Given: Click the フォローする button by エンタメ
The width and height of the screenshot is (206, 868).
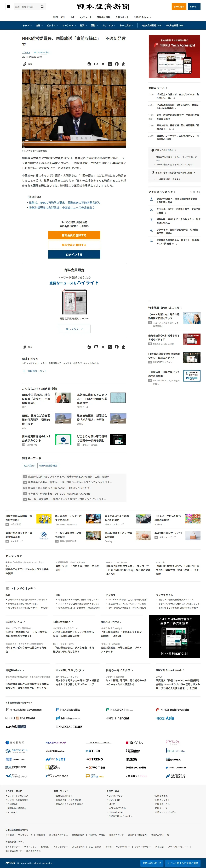Looking at the screenshot, I should click(x=41, y=53).
